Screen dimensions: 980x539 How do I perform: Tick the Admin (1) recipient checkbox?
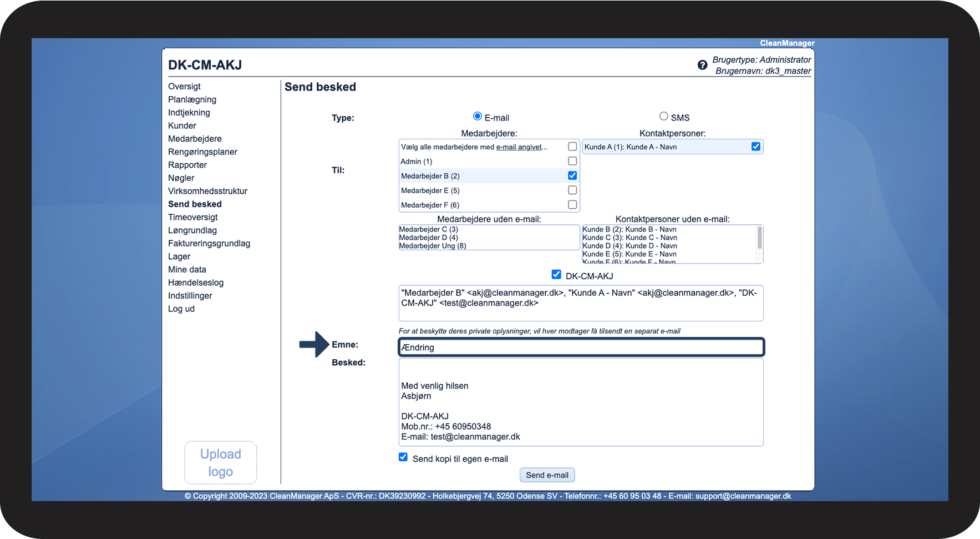[572, 161]
